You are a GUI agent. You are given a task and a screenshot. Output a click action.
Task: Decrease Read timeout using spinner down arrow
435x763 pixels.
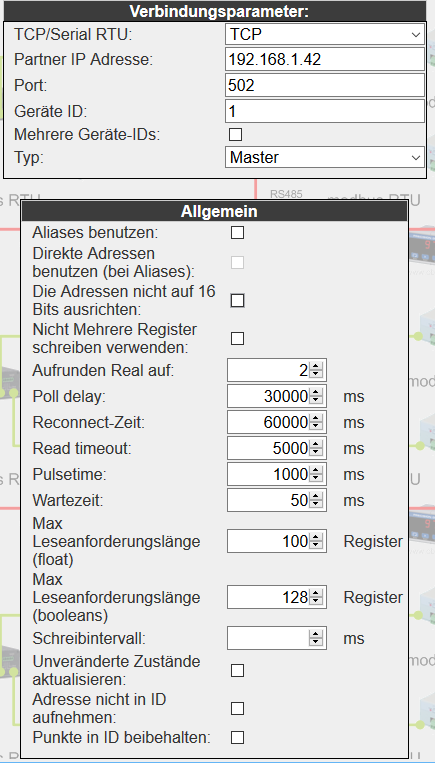tap(316, 453)
